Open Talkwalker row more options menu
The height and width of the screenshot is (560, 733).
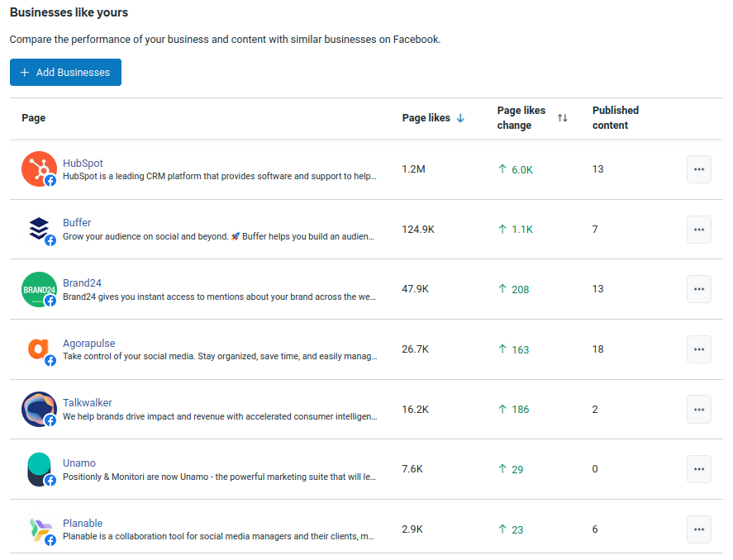699,410
